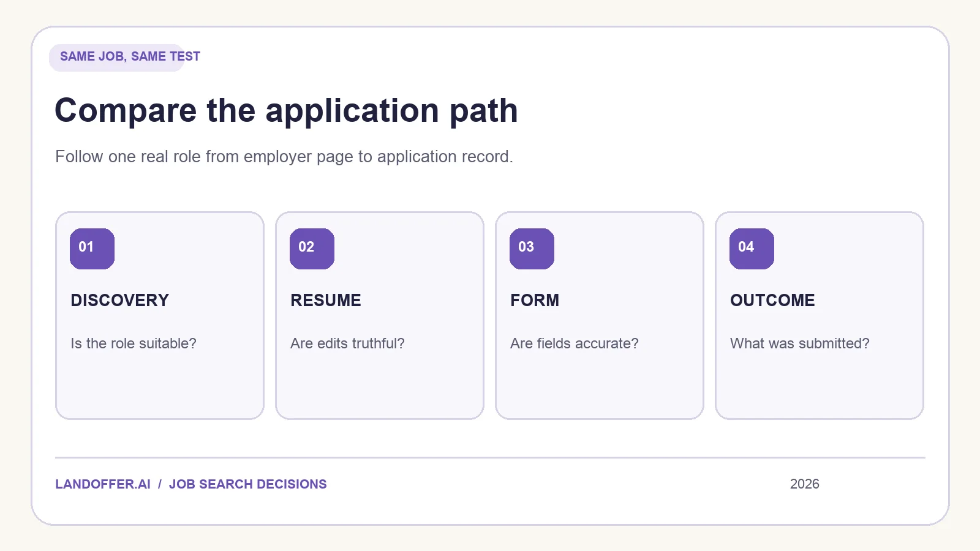The height and width of the screenshot is (551, 980).
Task: Click the DISCOVERY card title
Action: (119, 301)
